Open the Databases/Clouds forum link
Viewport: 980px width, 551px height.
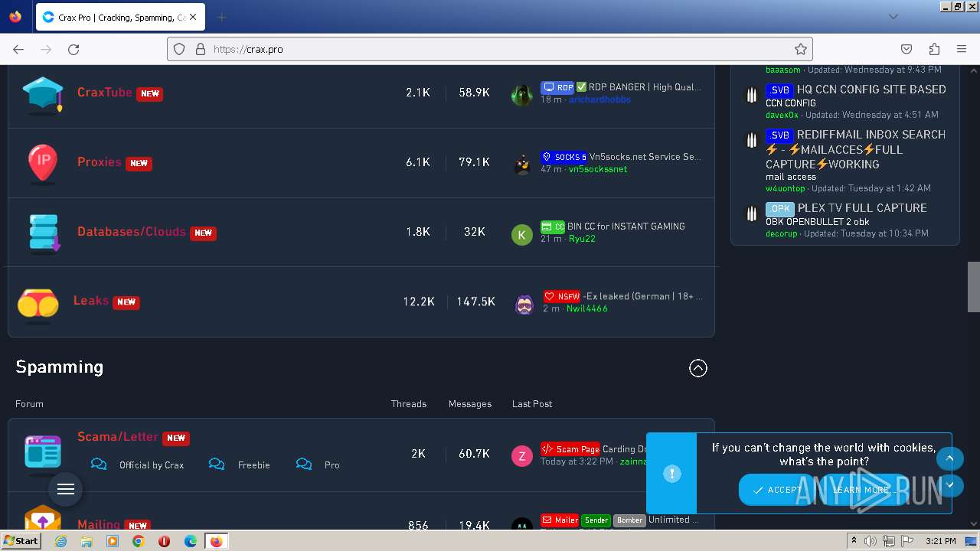[132, 231]
